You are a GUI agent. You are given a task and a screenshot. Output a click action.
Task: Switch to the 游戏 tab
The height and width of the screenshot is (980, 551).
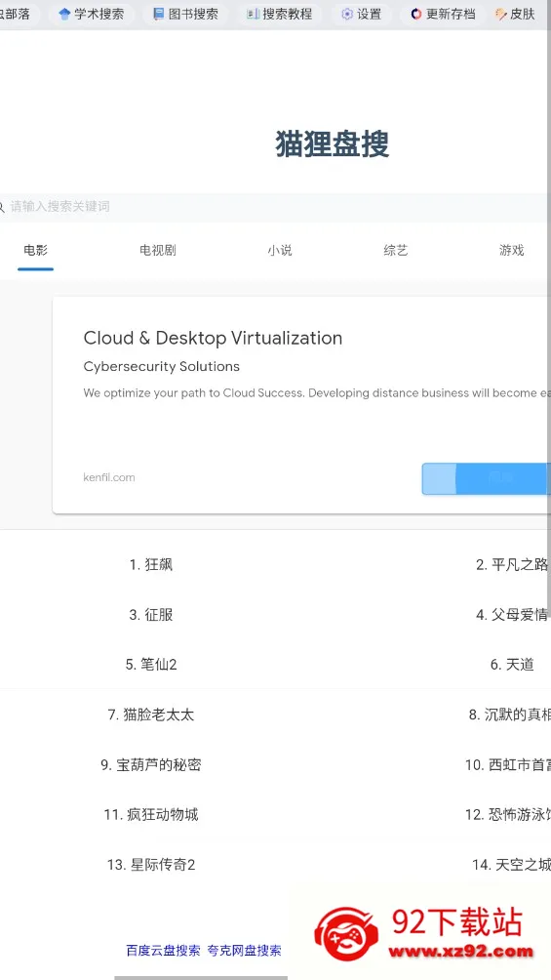click(512, 251)
